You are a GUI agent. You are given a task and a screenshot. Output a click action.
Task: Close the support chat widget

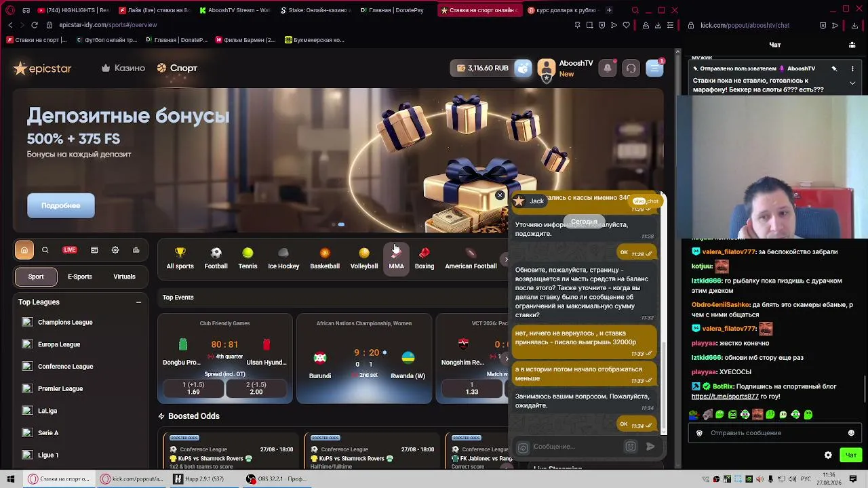coord(500,195)
